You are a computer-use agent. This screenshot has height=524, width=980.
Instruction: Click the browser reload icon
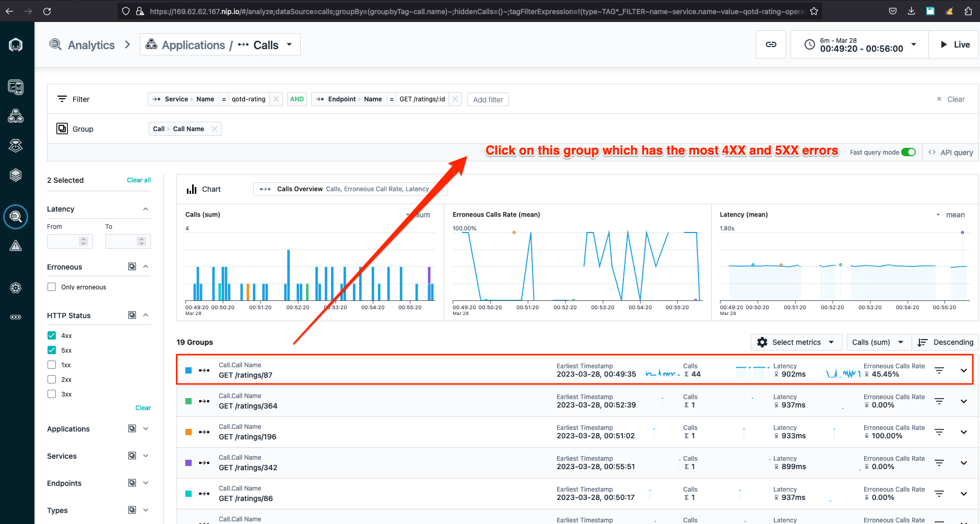click(47, 11)
